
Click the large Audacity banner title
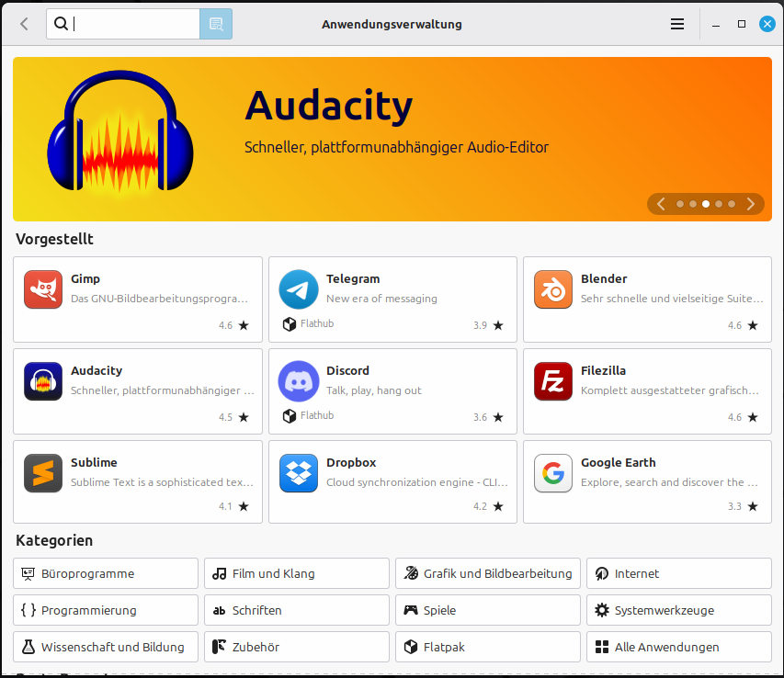328,106
